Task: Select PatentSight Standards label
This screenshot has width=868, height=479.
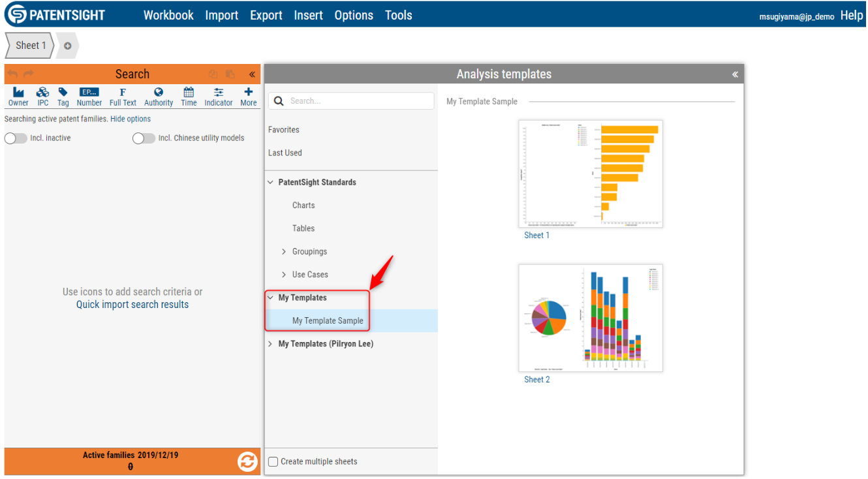Action: click(x=317, y=182)
